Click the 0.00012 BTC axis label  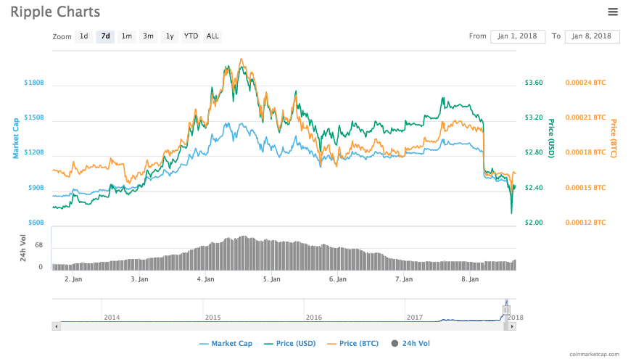click(x=585, y=223)
